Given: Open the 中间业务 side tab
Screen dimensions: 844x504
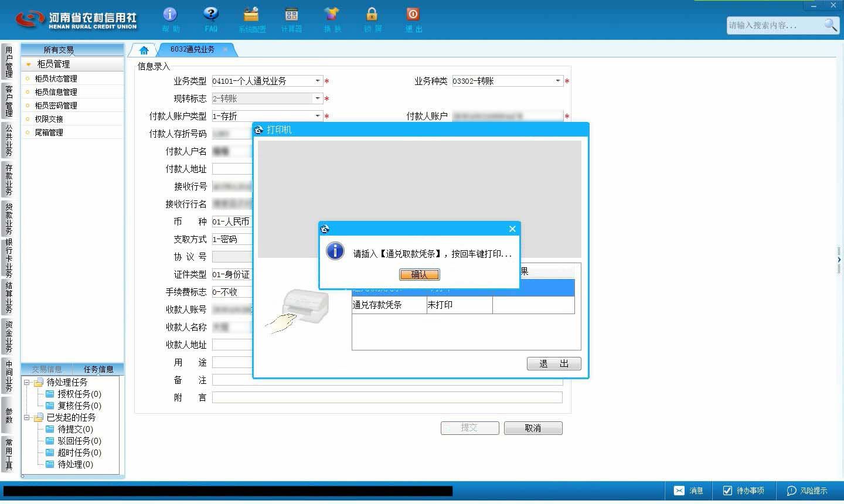Looking at the screenshot, I should [x=9, y=376].
